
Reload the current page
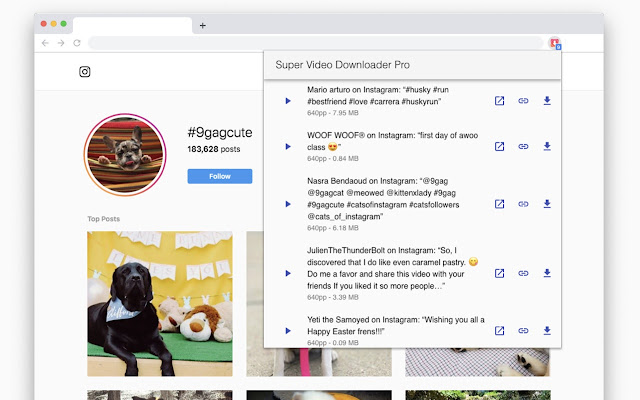pyautogui.click(x=77, y=43)
